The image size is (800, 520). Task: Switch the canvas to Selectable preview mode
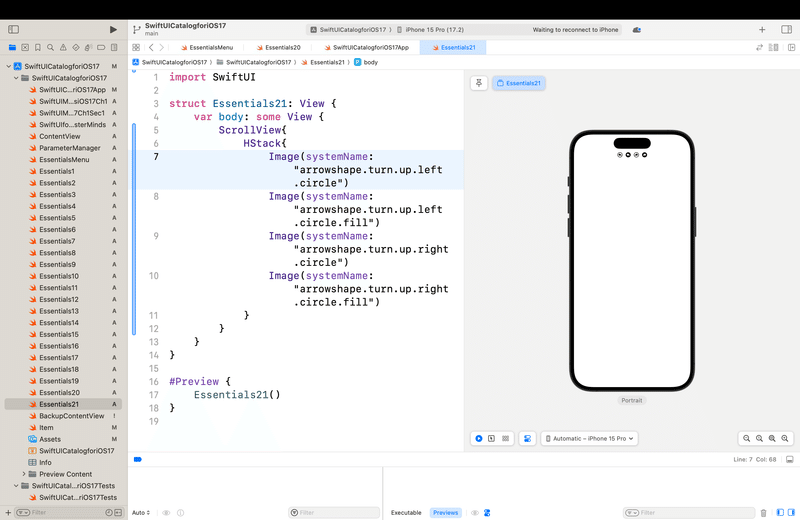(x=491, y=438)
